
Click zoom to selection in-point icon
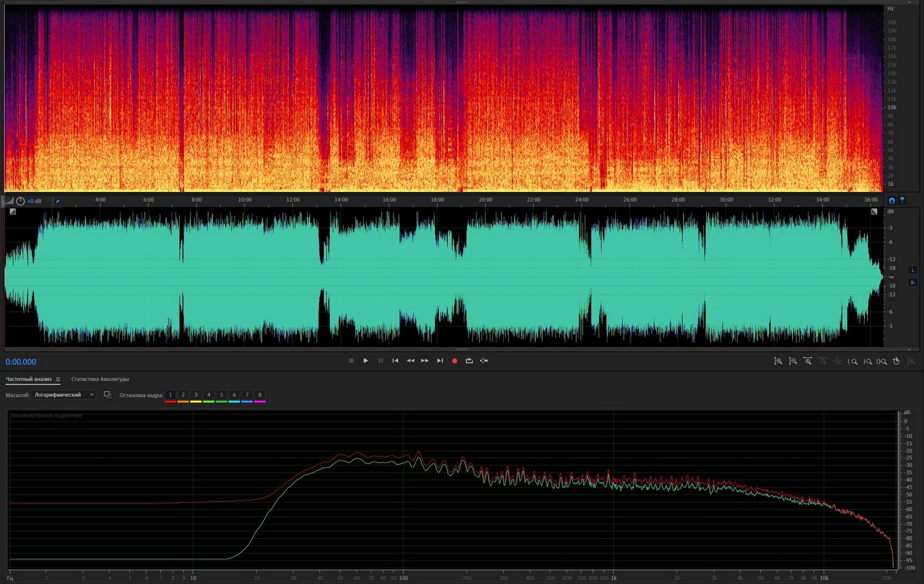pos(853,361)
